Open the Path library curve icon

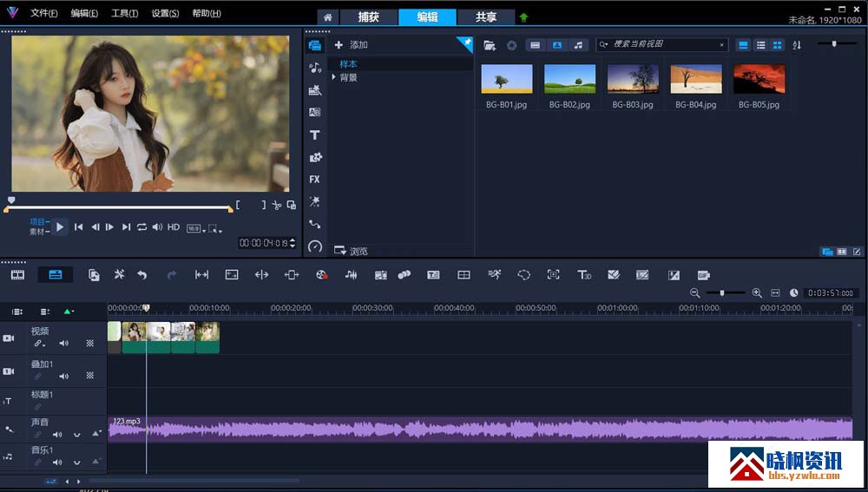coord(315,224)
